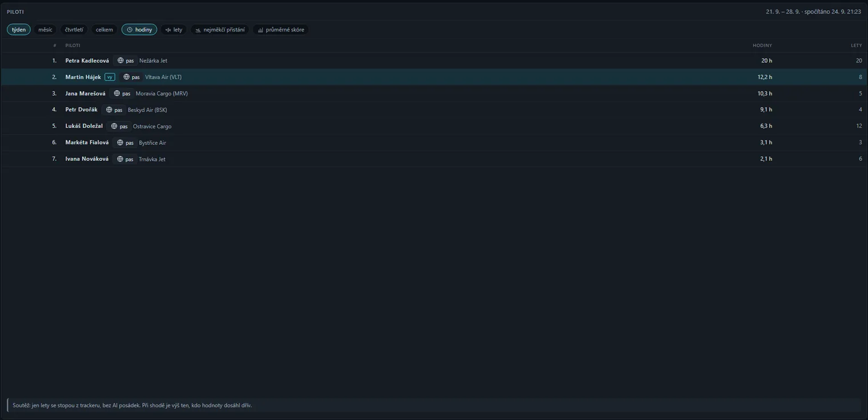Switch ranking to lety chip

174,30
